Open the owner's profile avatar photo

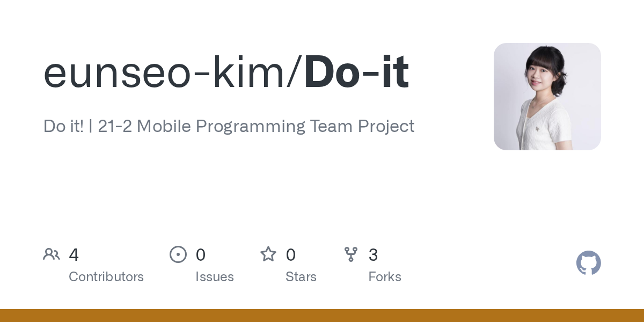point(547,97)
